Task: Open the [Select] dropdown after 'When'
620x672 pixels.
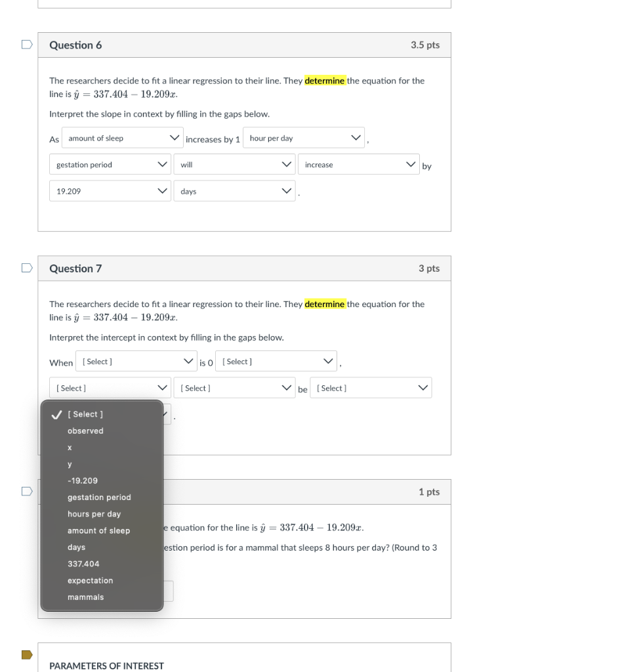Action: click(x=136, y=362)
